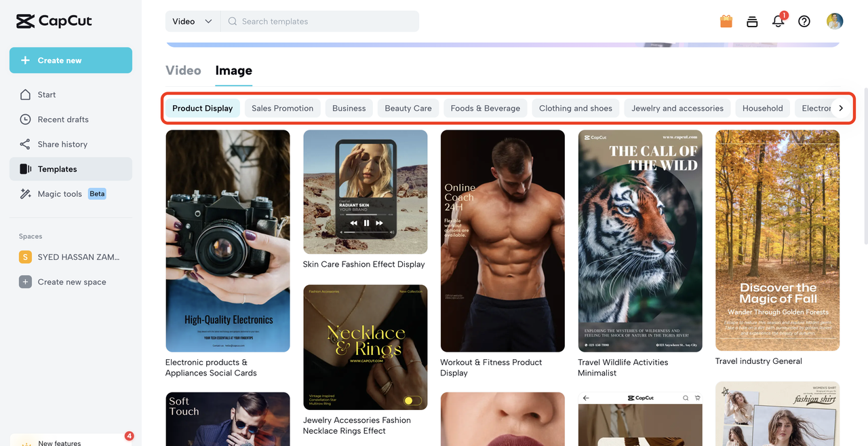
Task: Click the Share history icon
Action: pyautogui.click(x=25, y=144)
